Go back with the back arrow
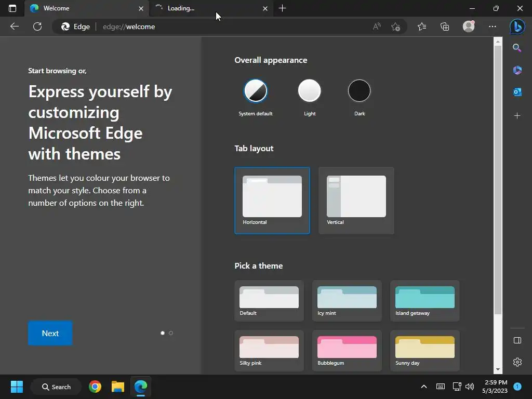Image resolution: width=532 pixels, height=399 pixels. pos(14,26)
